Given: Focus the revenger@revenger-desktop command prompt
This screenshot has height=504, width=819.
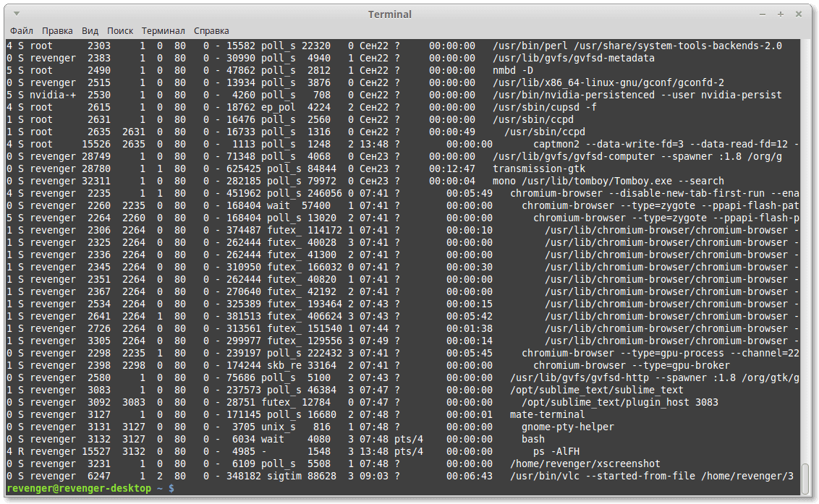Looking at the screenshot, I should point(90,488).
